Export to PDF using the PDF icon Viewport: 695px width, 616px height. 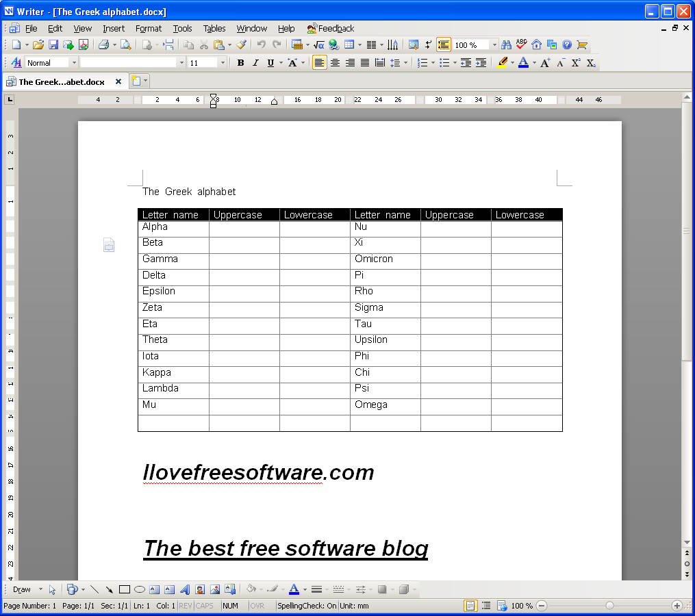[x=84, y=44]
